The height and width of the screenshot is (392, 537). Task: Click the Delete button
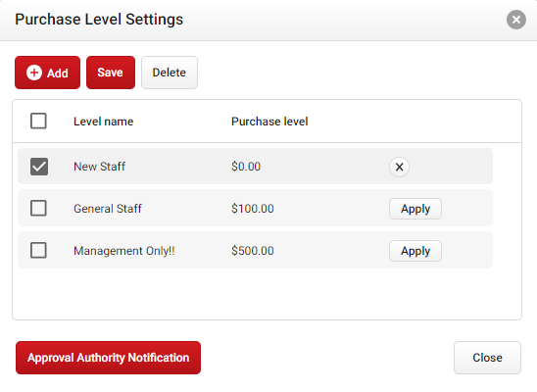coord(170,73)
